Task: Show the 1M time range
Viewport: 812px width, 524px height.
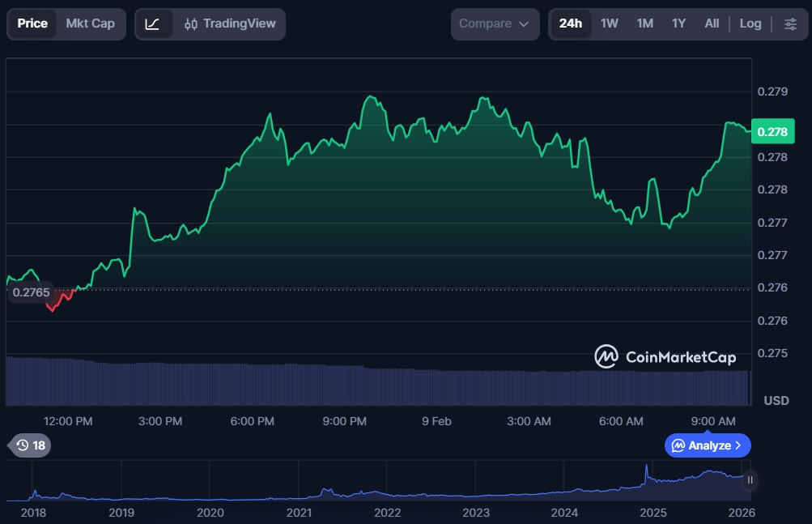Action: coord(644,24)
